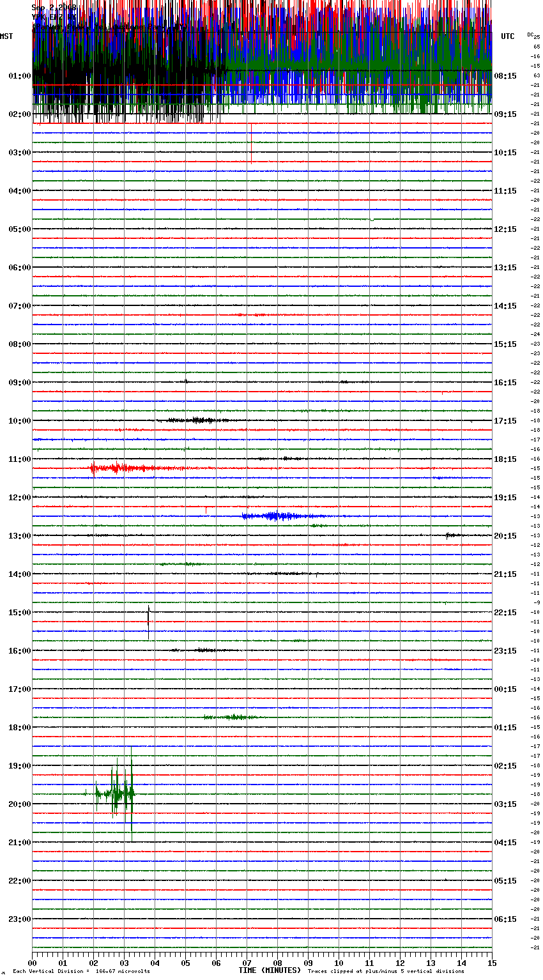Click the 16:15 UTC time label
The height and width of the screenshot is (980, 543).
(x=505, y=383)
